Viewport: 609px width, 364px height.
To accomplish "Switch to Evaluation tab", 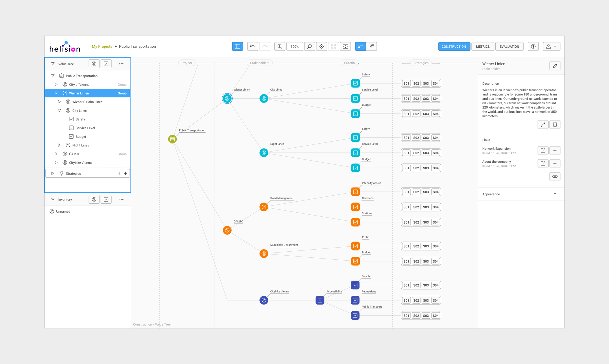I will [509, 47].
